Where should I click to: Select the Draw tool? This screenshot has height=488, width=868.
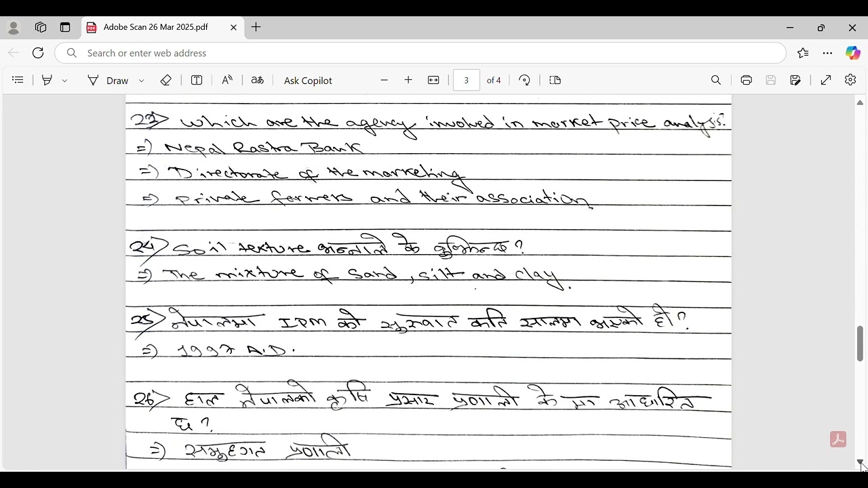coord(108,80)
